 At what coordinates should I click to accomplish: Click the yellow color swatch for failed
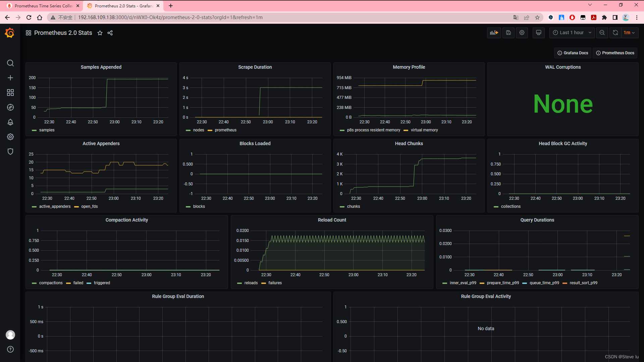68,283
